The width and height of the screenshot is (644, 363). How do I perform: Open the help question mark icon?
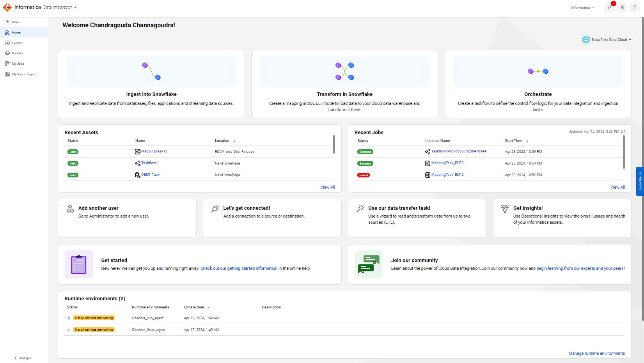tap(635, 7)
